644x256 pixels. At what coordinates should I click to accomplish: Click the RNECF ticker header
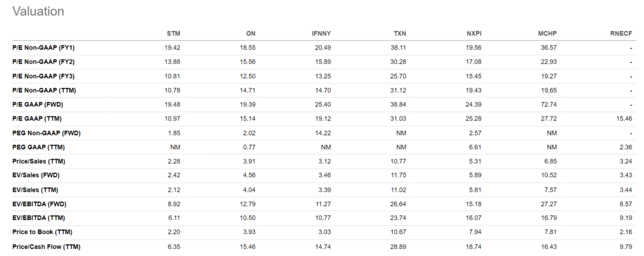pyautogui.click(x=620, y=33)
